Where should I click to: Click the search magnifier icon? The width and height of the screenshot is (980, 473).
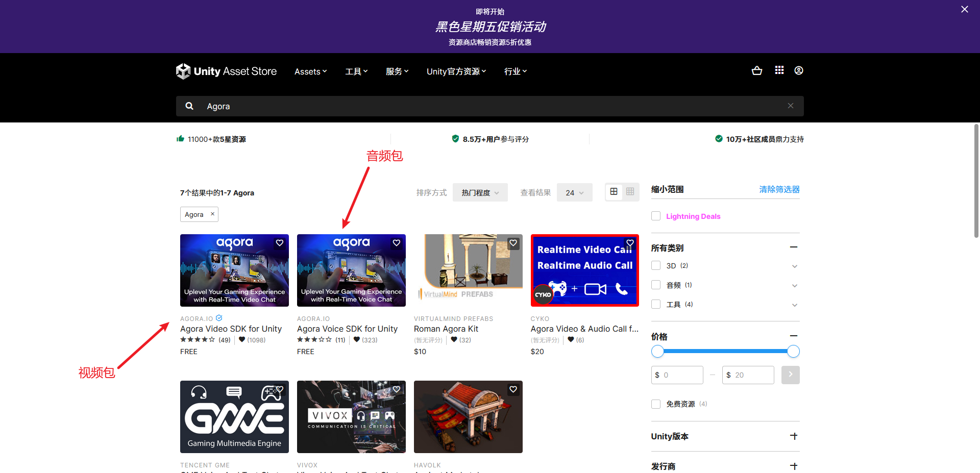tap(189, 106)
